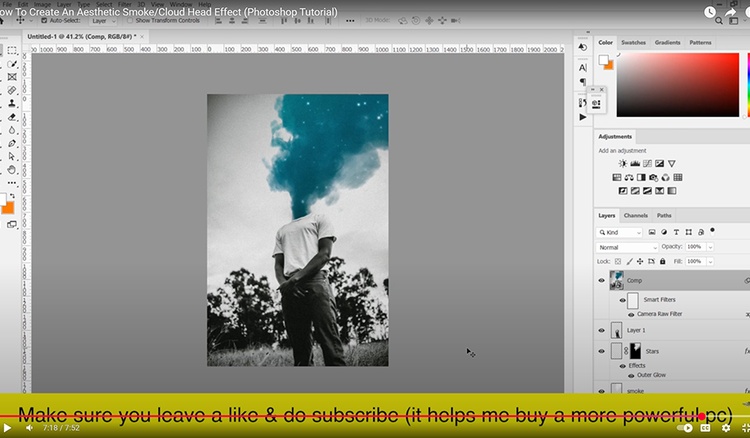Click the Watch Later clock icon
The width and height of the screenshot is (750, 438).
tap(710, 12)
